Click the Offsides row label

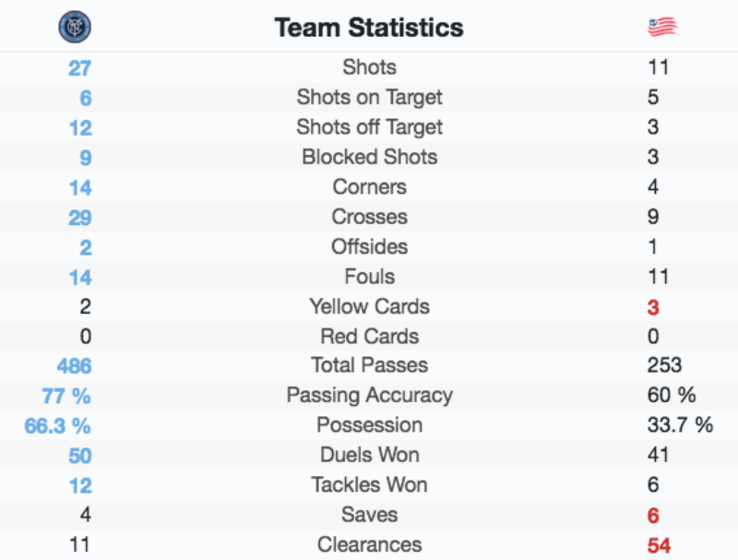click(x=370, y=246)
